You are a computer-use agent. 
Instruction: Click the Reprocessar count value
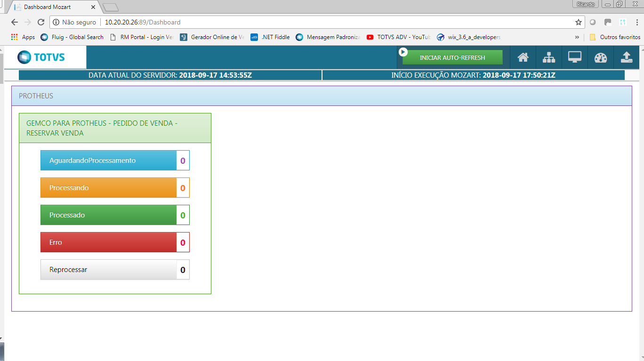click(183, 270)
